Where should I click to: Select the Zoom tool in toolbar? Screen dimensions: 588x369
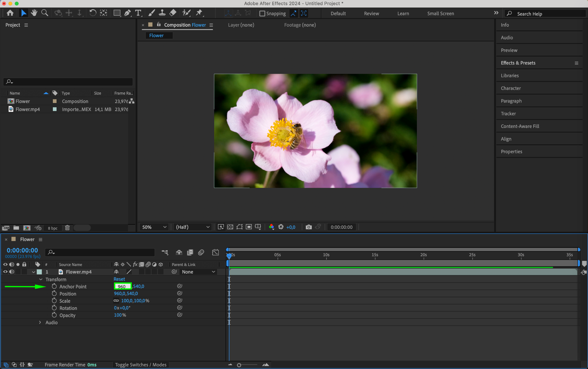45,13
